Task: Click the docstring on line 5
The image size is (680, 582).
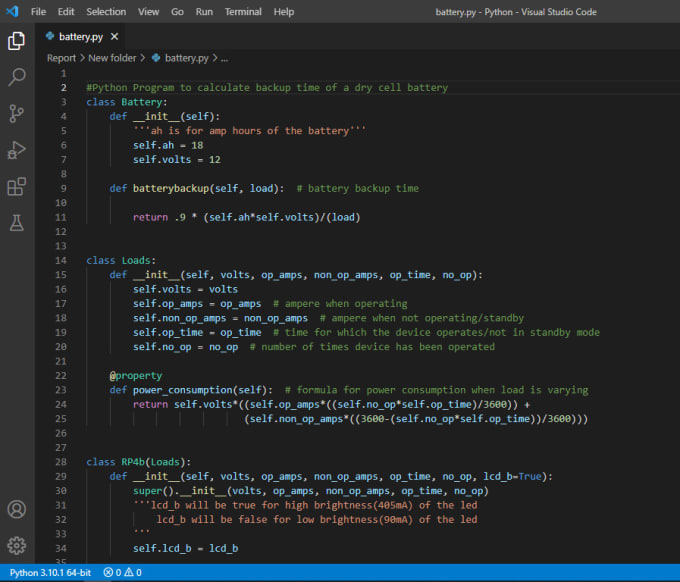Action: (249, 131)
